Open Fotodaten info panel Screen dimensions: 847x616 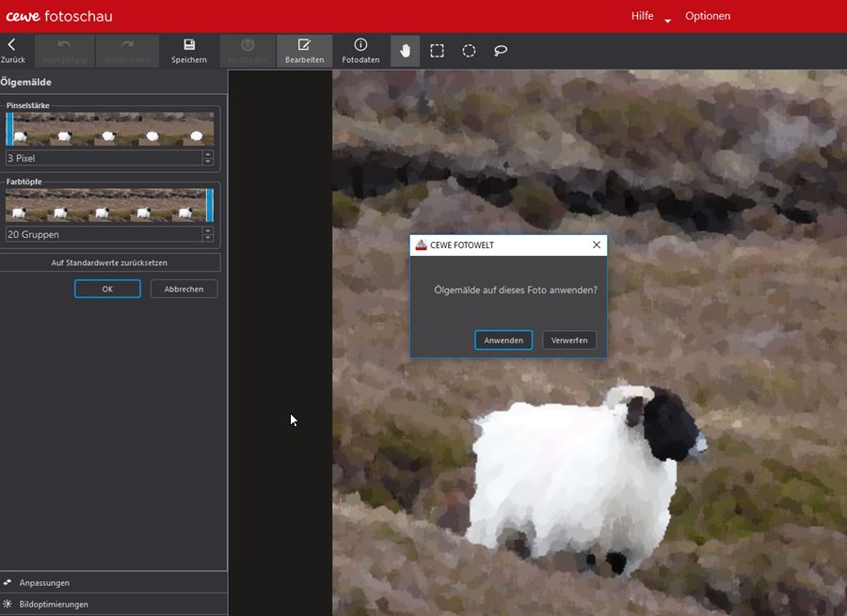pyautogui.click(x=360, y=50)
